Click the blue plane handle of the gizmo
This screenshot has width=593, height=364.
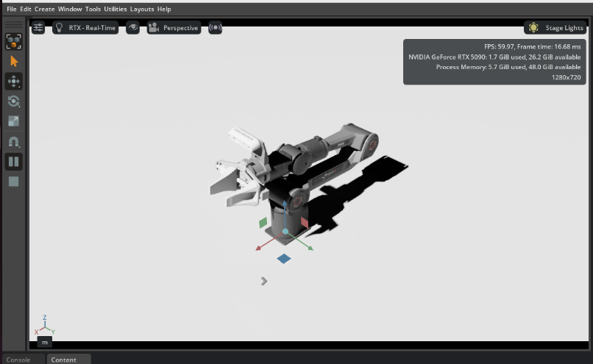284,259
